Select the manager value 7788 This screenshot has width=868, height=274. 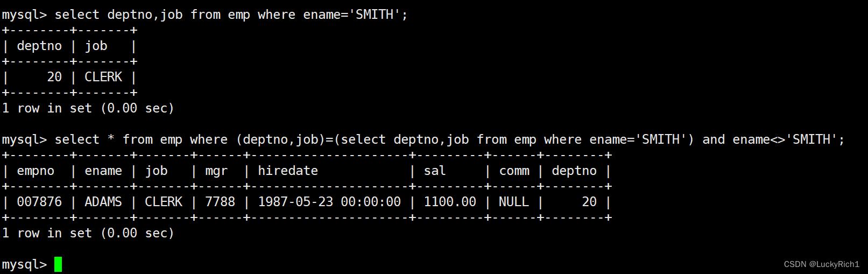click(220, 202)
